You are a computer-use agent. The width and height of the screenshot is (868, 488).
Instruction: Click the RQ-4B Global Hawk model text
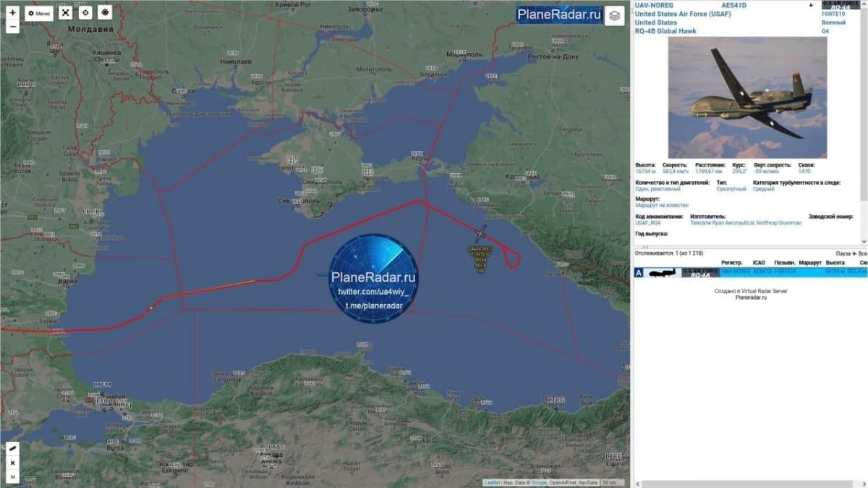tap(665, 31)
